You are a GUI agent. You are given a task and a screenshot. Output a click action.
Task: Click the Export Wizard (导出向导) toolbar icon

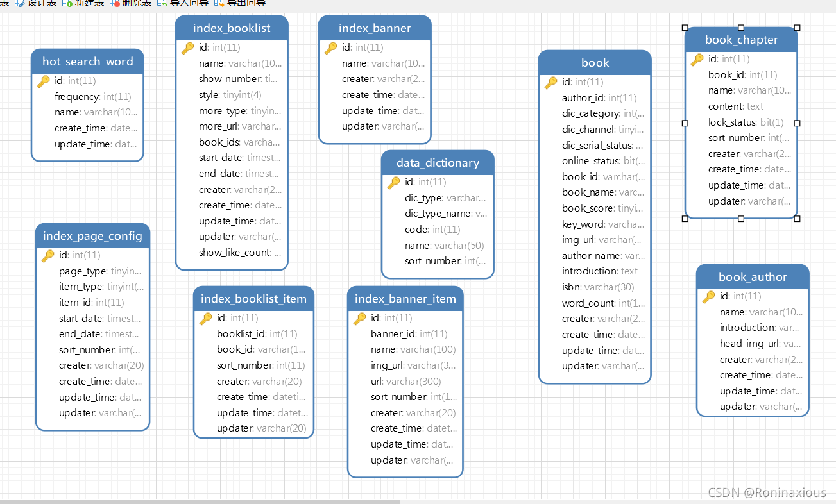[219, 3]
